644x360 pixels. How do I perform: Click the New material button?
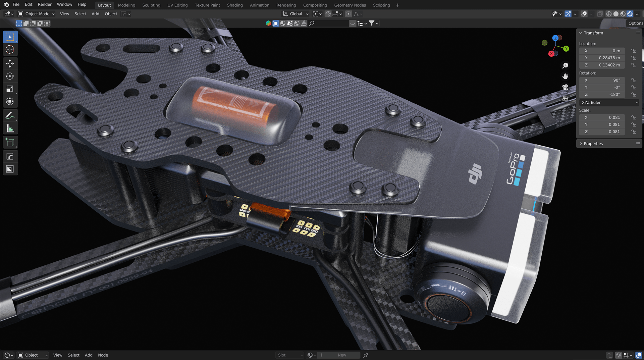(341, 355)
